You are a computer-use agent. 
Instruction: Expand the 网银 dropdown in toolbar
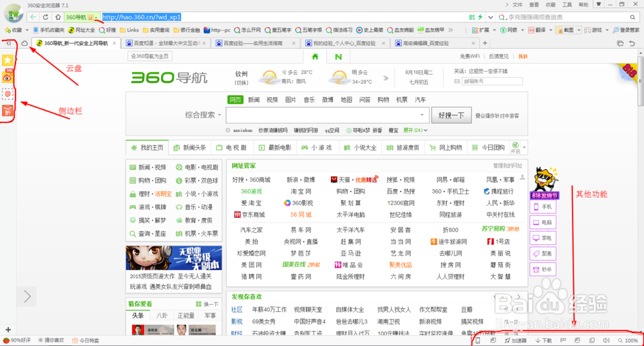tap(522, 30)
